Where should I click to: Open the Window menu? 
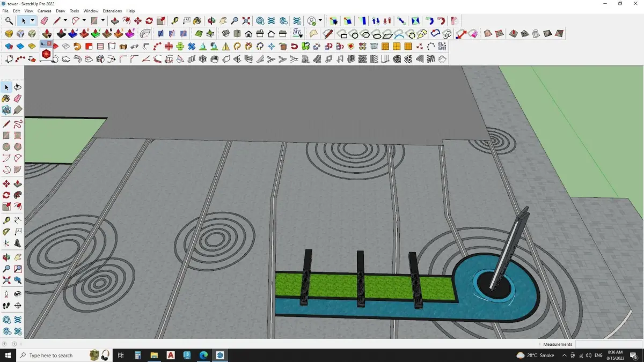[91, 11]
